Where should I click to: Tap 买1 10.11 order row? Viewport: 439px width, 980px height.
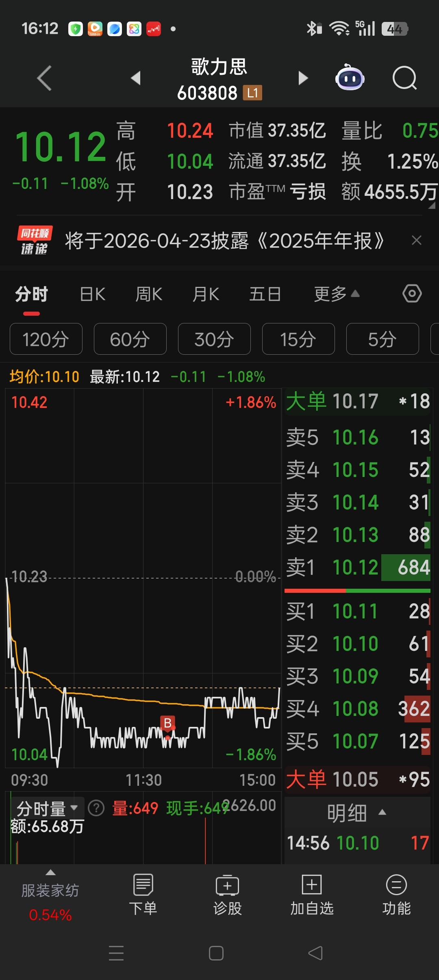358,611
